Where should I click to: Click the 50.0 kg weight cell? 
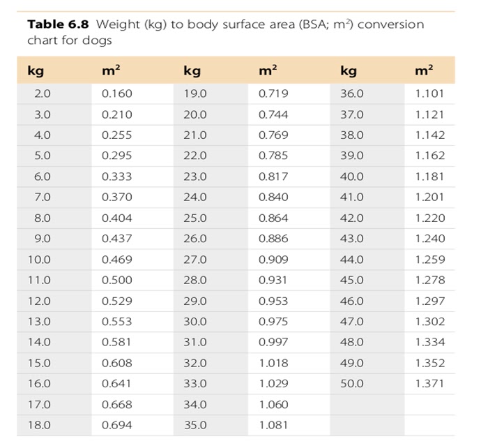[352, 384]
